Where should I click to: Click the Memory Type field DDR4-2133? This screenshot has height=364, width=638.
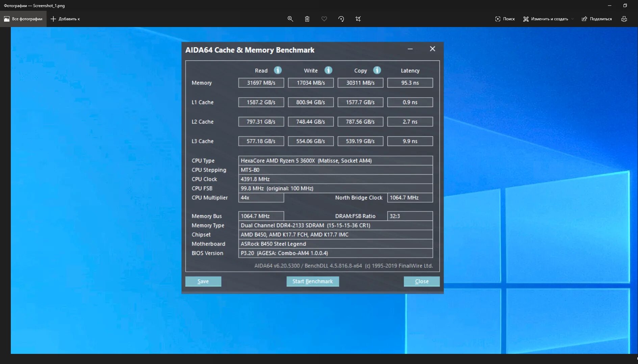335,225
